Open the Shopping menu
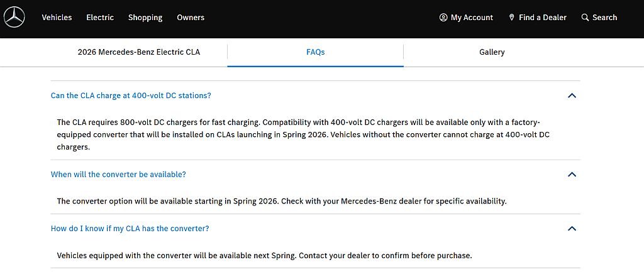Viewport: 644px width, 272px height. click(x=145, y=18)
